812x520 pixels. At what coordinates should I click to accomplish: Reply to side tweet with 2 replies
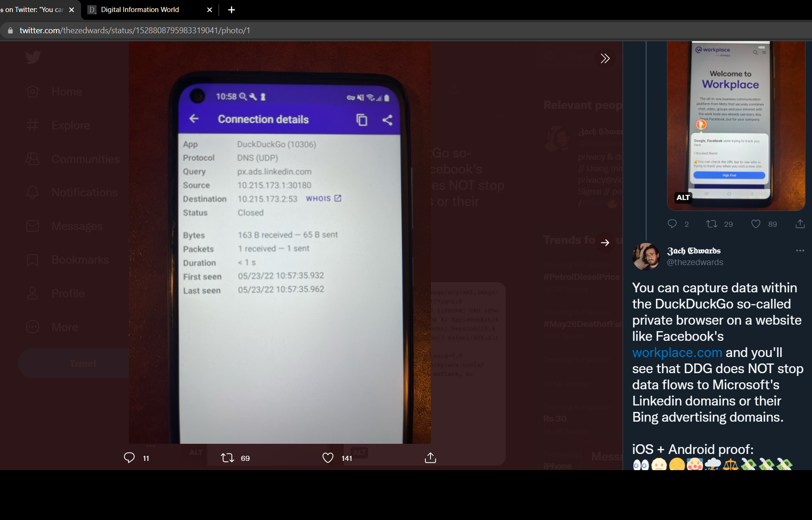(x=678, y=224)
